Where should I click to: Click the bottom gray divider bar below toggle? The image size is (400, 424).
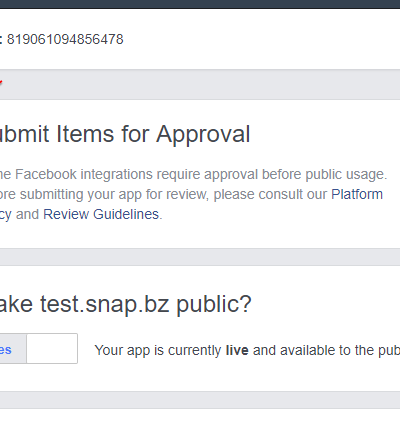(200, 400)
